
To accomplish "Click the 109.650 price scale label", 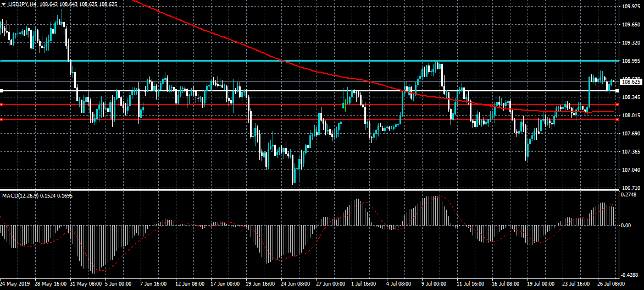I will click(632, 25).
